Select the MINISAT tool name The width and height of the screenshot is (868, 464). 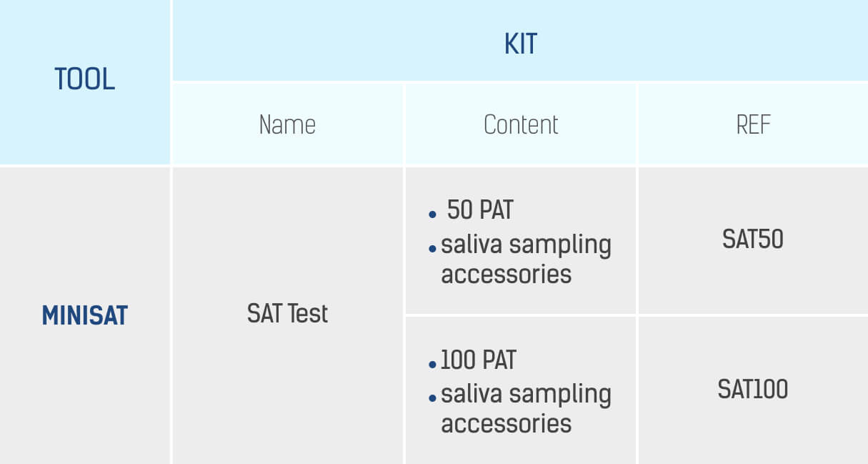pos(84,315)
